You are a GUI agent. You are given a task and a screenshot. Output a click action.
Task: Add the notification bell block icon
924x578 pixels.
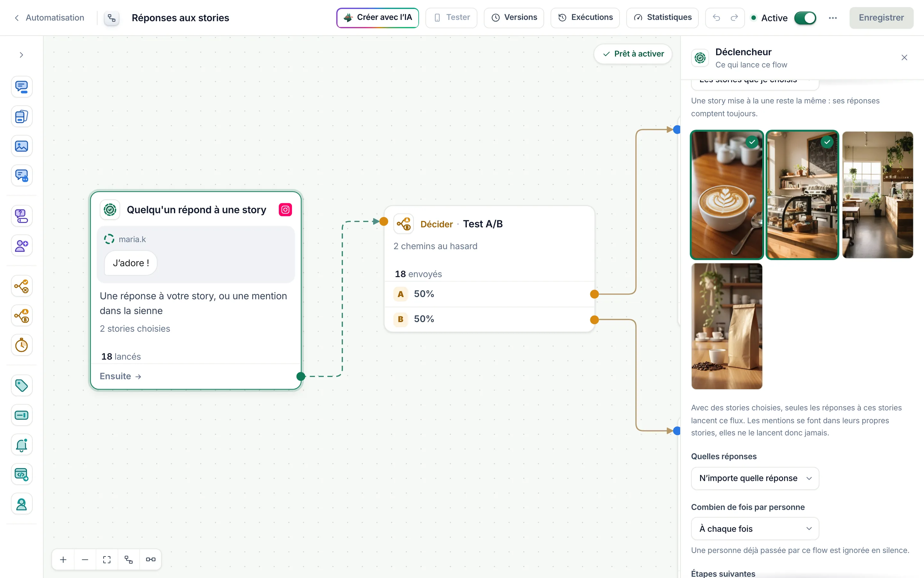[x=21, y=445]
